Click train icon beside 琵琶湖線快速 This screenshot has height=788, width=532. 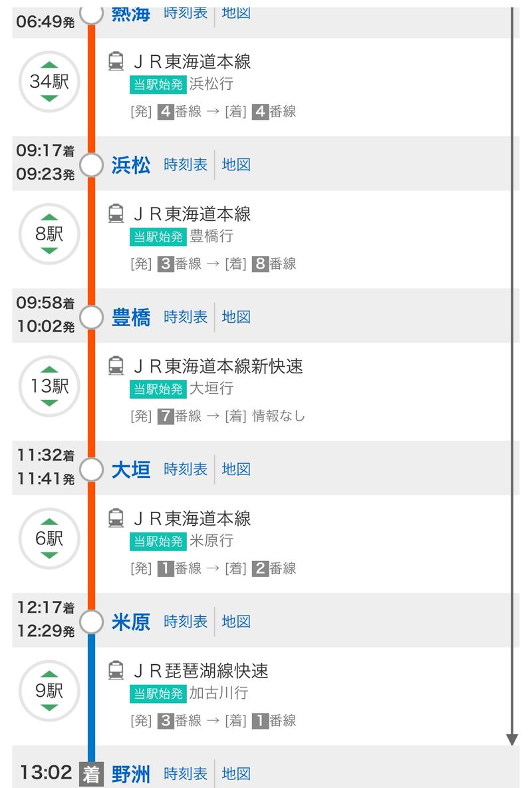coord(116,671)
